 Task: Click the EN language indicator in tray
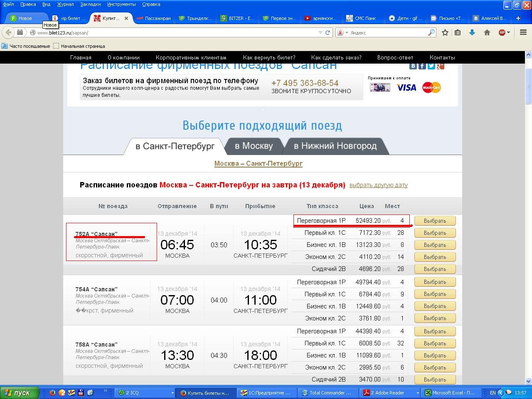point(493,392)
